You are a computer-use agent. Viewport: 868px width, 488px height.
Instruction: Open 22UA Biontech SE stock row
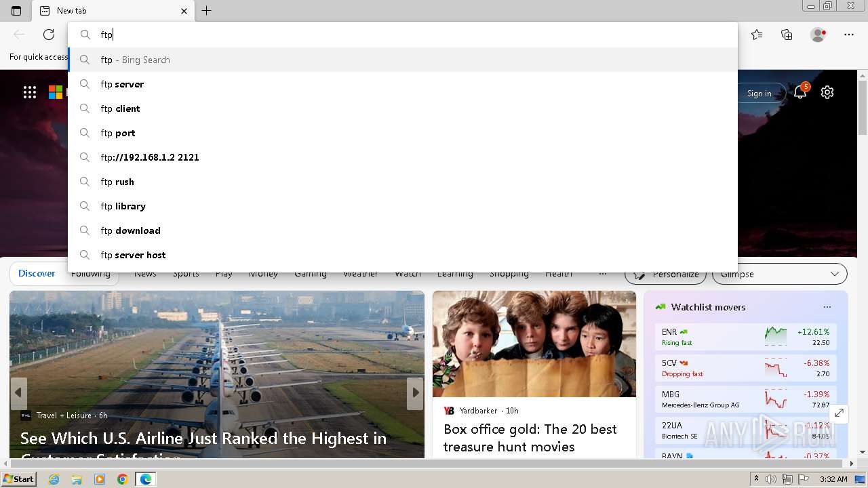[x=746, y=430]
